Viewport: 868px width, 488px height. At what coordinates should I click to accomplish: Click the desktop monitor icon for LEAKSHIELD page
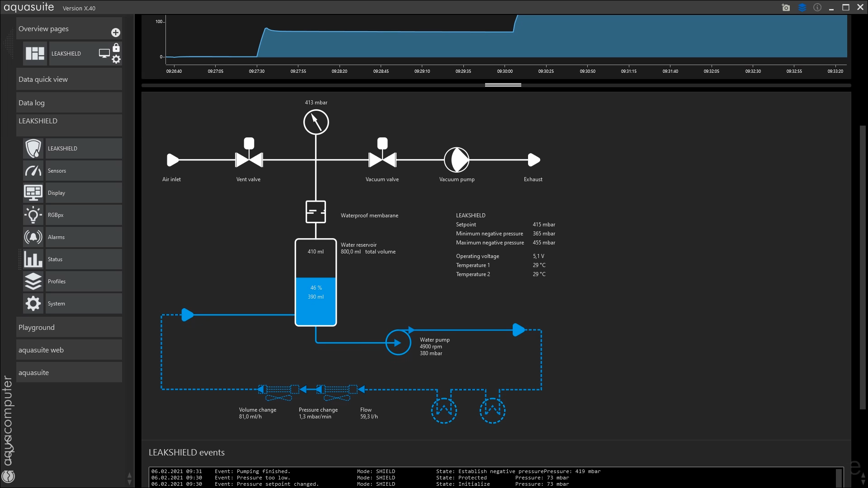(104, 53)
